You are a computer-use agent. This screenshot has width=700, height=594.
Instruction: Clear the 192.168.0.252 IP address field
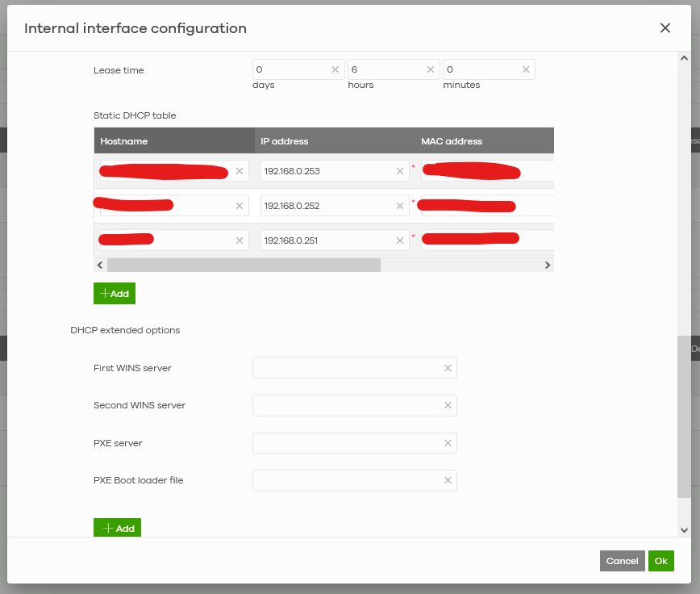[400, 206]
